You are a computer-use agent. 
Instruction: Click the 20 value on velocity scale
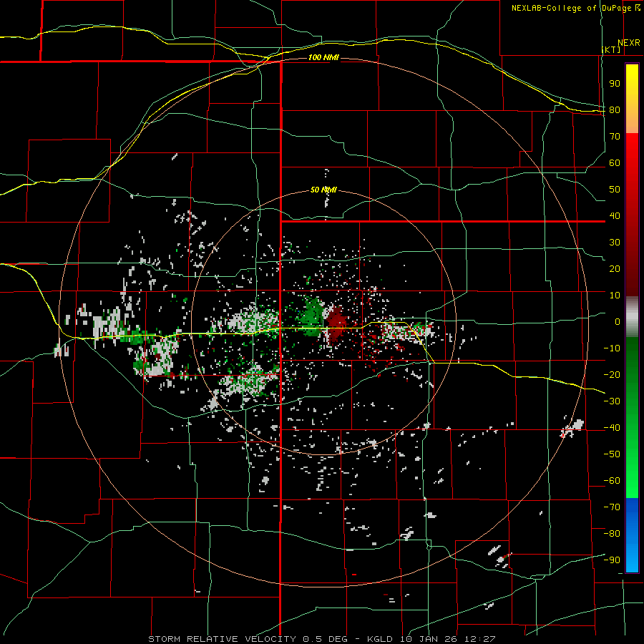[615, 268]
